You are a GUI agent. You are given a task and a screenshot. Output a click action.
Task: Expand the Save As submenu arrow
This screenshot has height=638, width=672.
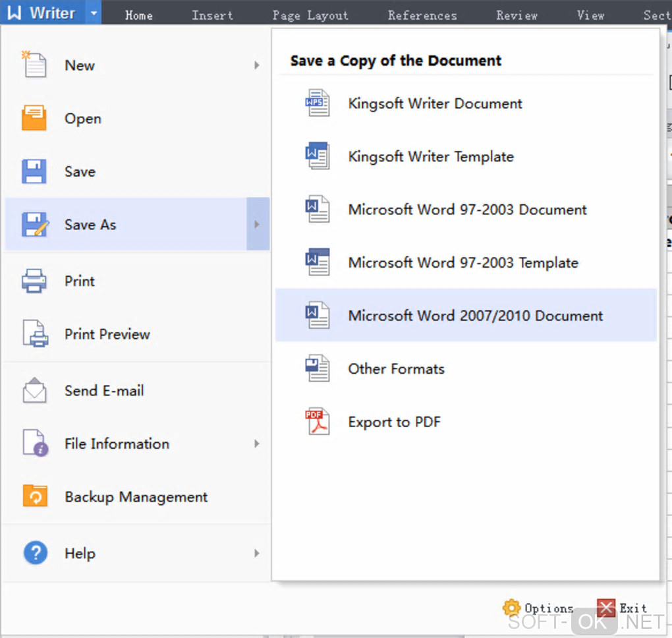click(x=257, y=224)
